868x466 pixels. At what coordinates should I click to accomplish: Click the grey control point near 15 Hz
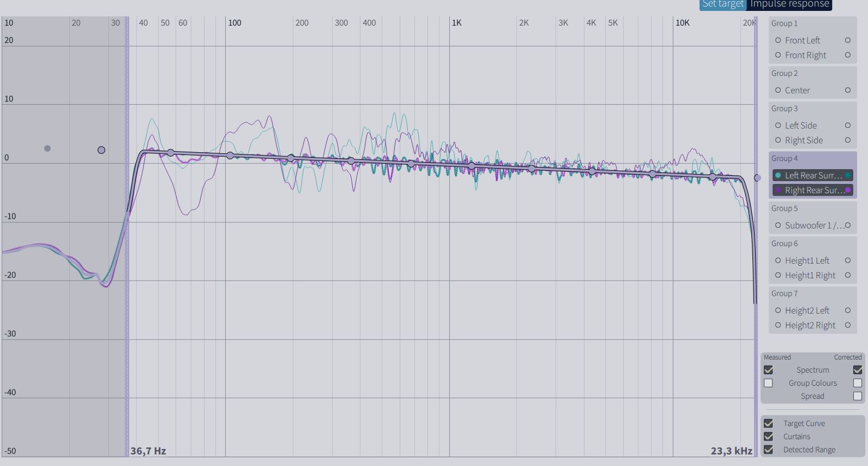coord(47,148)
